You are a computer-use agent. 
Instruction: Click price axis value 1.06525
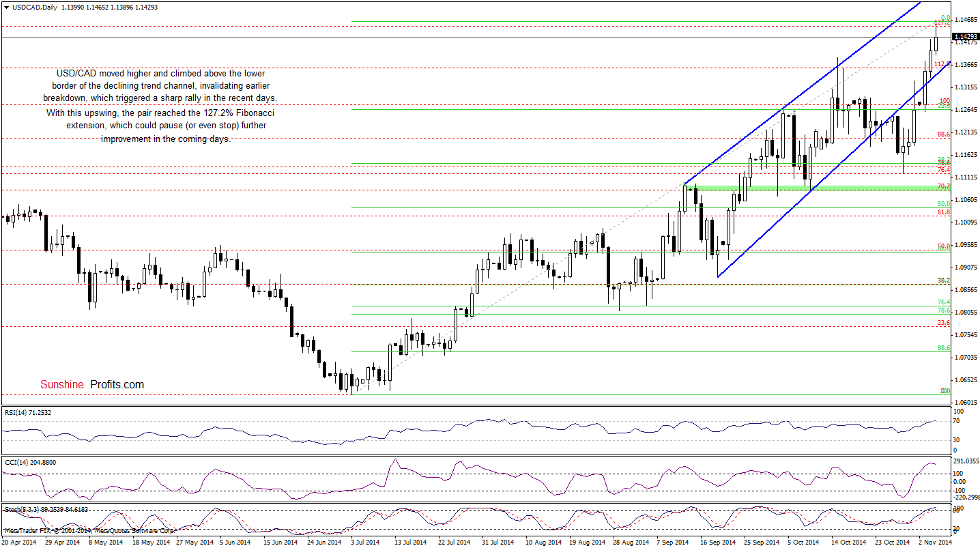tap(965, 380)
